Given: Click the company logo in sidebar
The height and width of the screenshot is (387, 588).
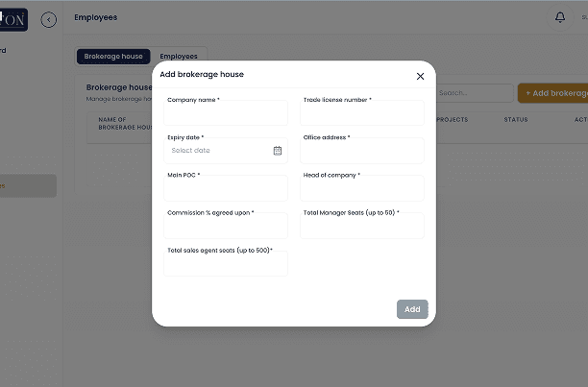Looking at the screenshot, I should [x=13, y=18].
